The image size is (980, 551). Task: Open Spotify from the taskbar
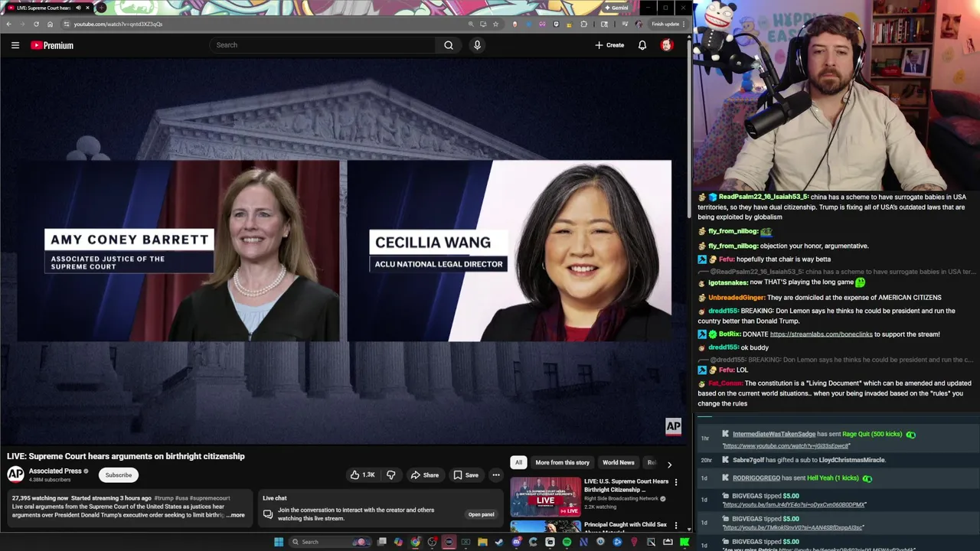click(x=567, y=542)
